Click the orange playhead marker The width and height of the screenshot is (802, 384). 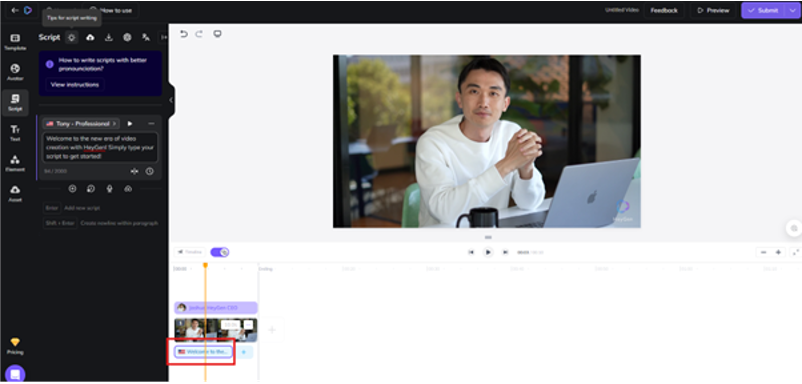click(205, 265)
